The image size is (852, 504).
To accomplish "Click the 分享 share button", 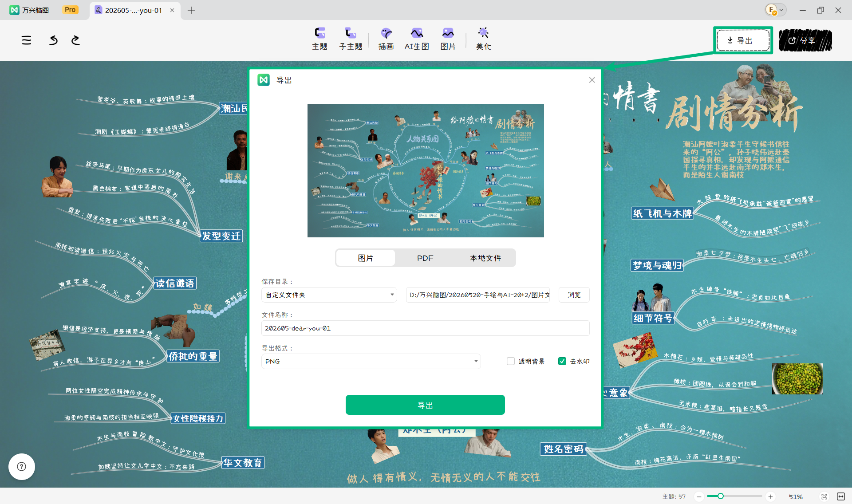I will coord(805,40).
